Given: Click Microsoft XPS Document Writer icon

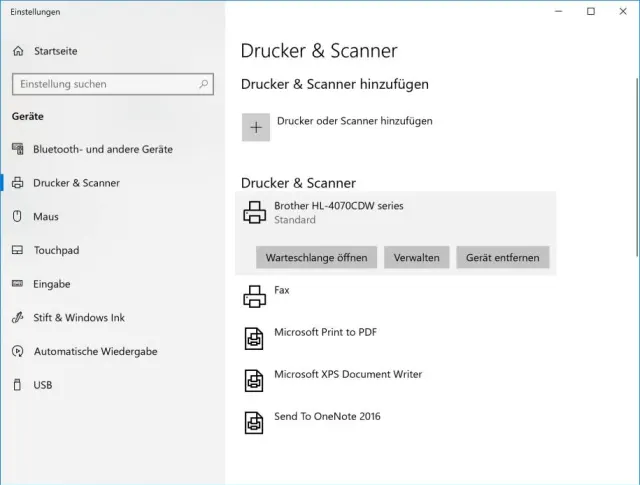Looking at the screenshot, I should click(x=255, y=380).
